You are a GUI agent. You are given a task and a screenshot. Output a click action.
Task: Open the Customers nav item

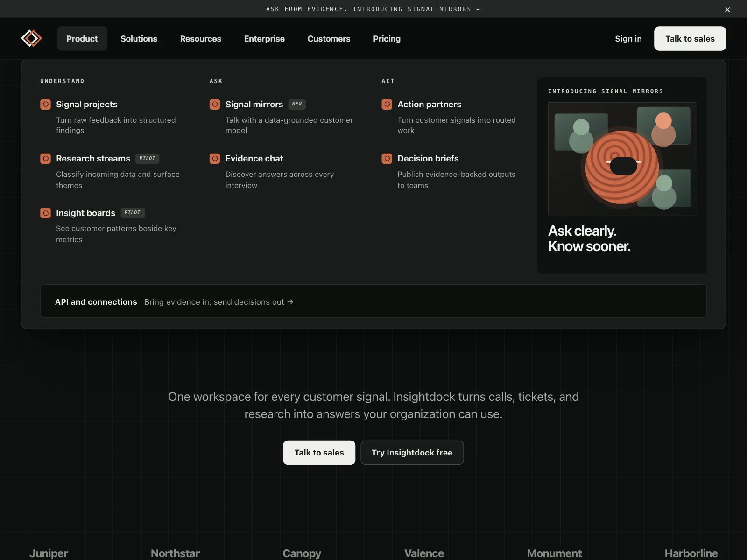point(329,38)
